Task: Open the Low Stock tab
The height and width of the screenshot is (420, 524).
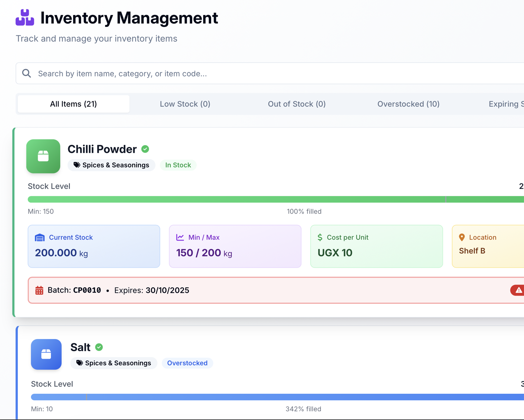Action: coord(185,104)
